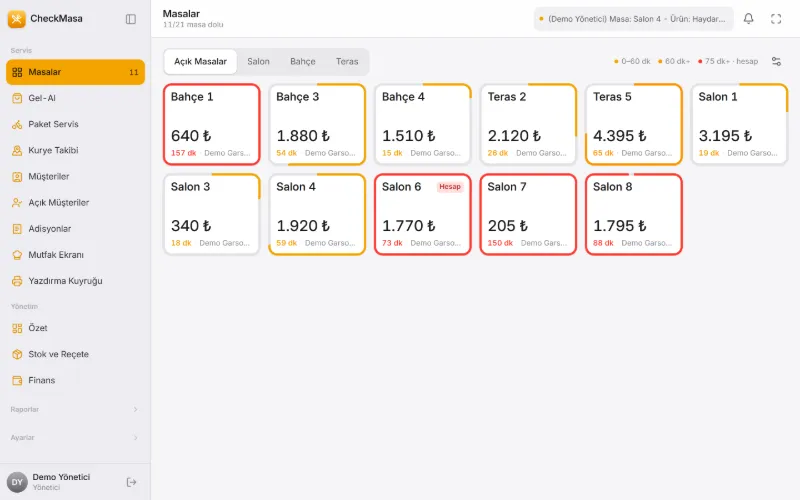Open Stok ve Reçete page
The width and height of the screenshot is (800, 500).
[x=76, y=354]
